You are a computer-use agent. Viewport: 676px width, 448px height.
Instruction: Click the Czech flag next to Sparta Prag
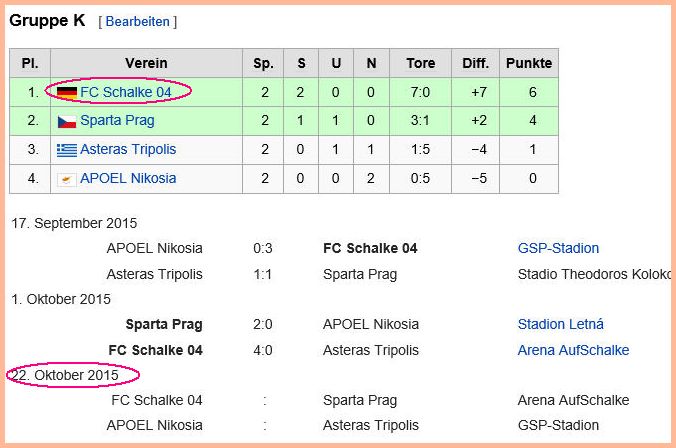(x=67, y=121)
